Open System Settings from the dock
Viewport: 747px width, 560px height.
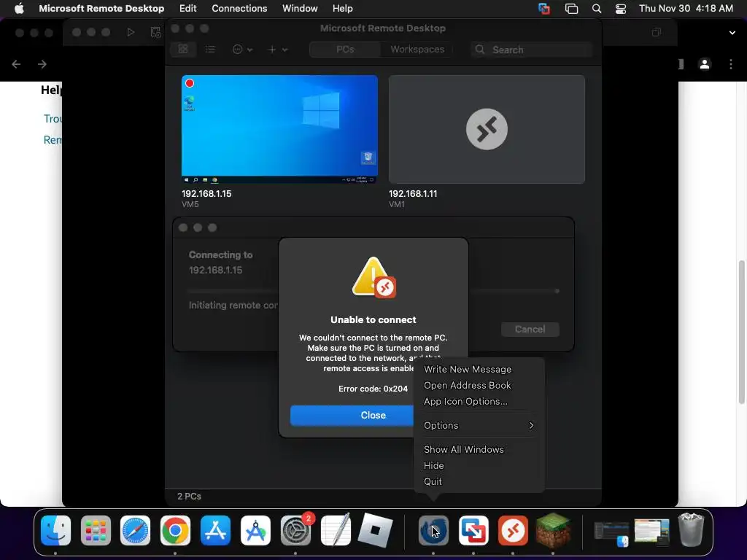click(x=295, y=530)
